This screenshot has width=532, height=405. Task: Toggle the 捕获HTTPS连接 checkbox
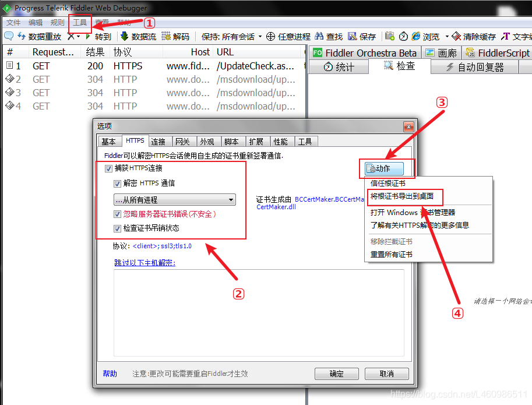pos(108,168)
